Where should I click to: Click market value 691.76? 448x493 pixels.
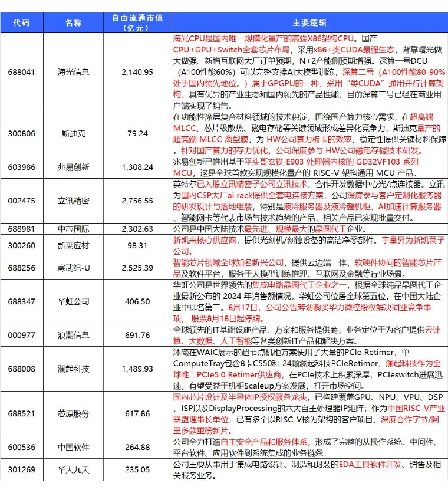pos(137,335)
